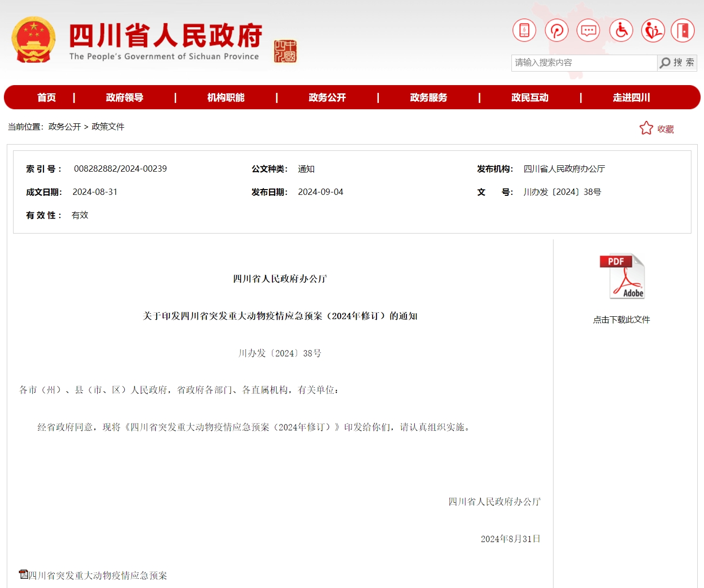Focus the 请输入搜索内容 search input field
The width and height of the screenshot is (704, 588).
[584, 63]
